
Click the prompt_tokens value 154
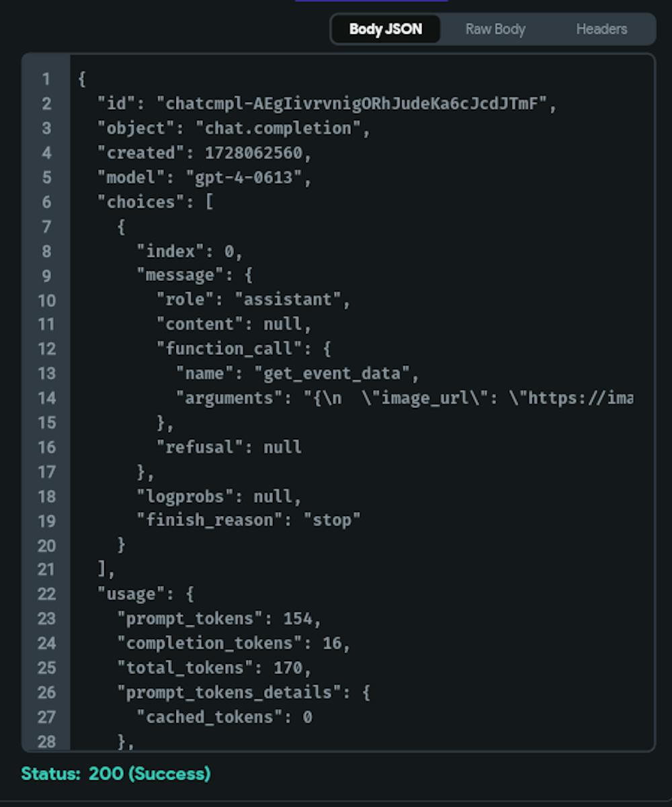pos(298,618)
